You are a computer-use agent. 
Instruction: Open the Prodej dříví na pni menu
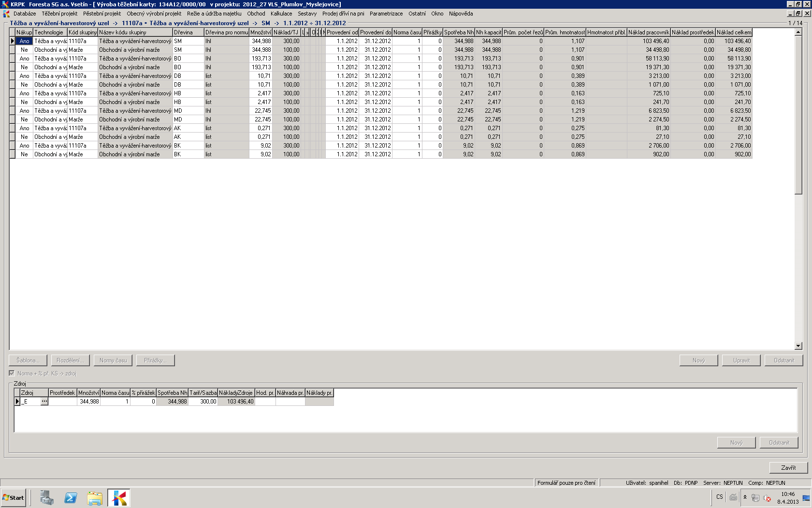click(x=343, y=14)
